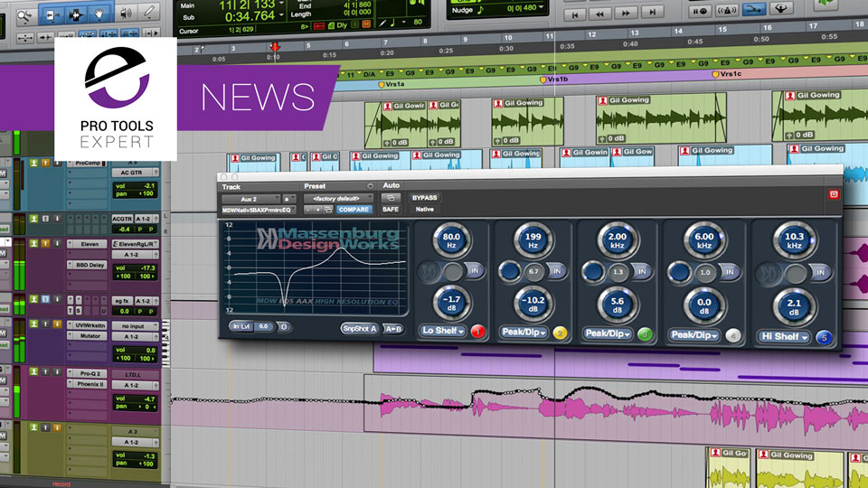Select the Pencil tool
Image resolution: width=868 pixels, height=488 pixels.
(149, 12)
